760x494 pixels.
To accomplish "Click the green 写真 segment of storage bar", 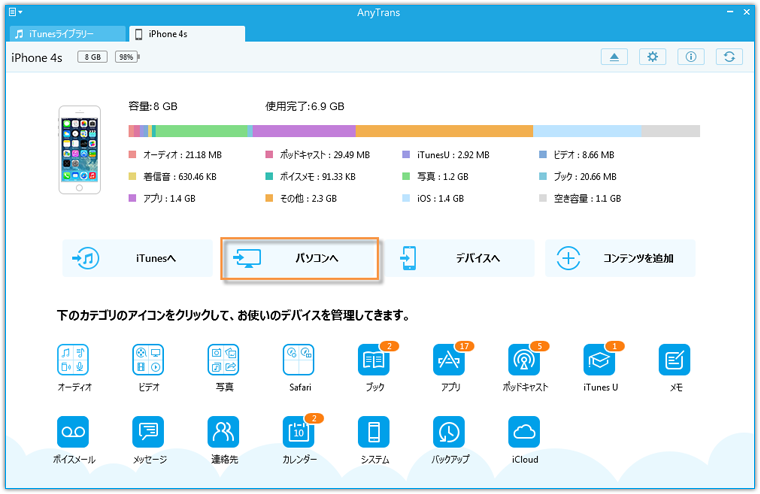I will point(202,131).
